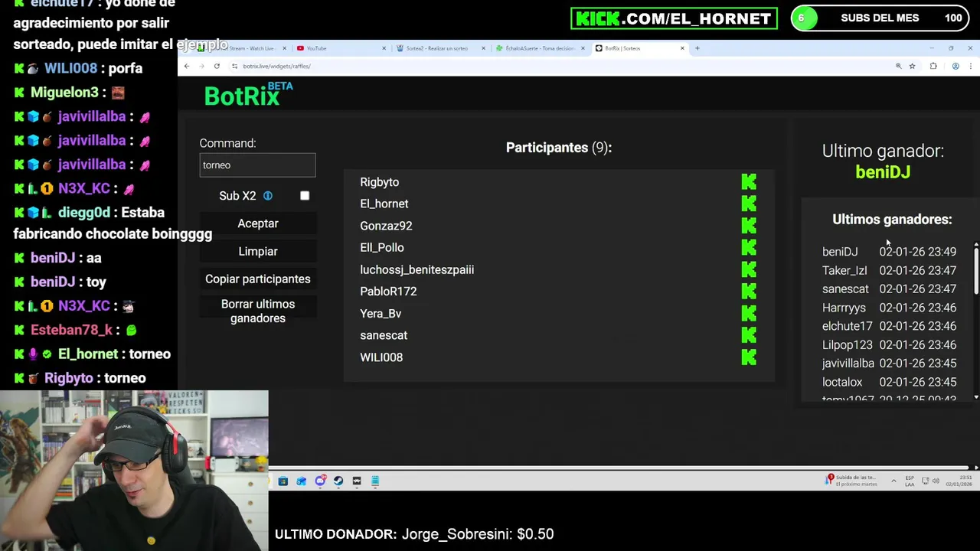Toggle the Sub X2 checkbox
Screen dimensions: 980x551
(305, 196)
